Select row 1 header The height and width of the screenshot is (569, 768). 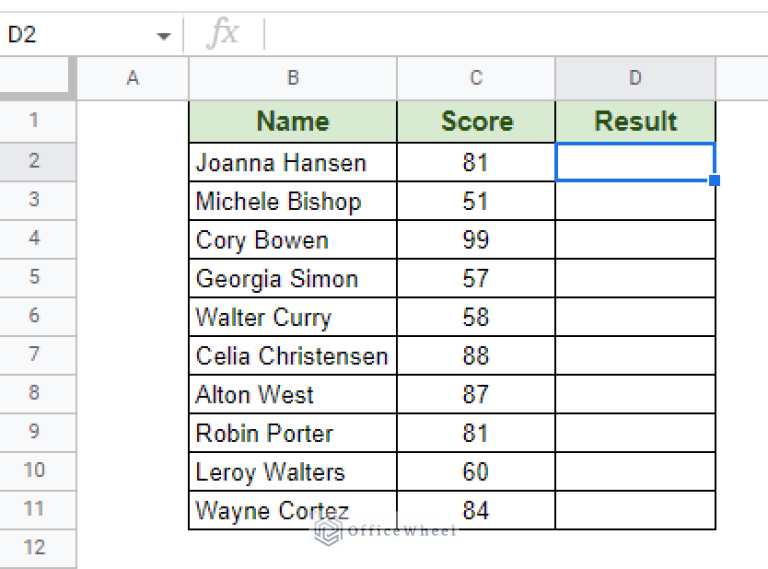(34, 121)
